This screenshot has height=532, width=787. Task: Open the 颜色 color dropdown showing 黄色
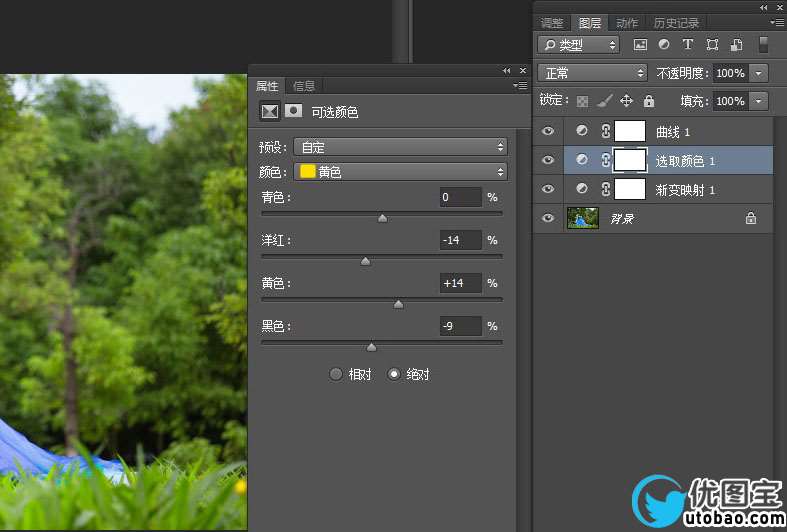[400, 172]
